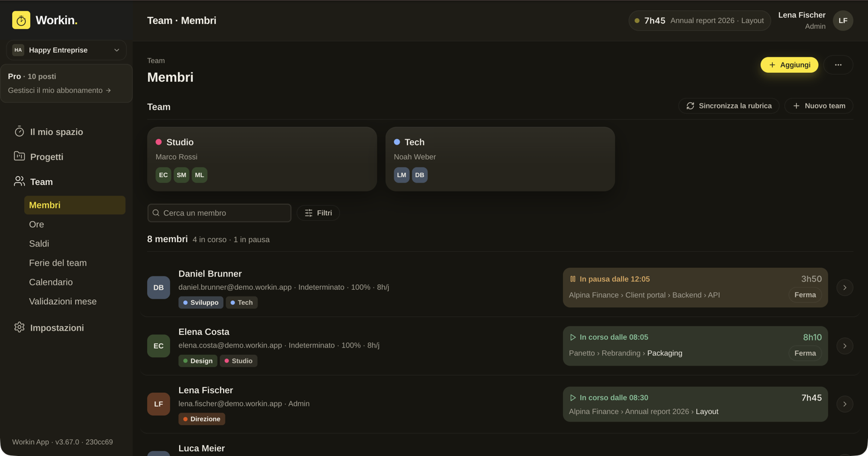The image size is (868, 456).
Task: Click Elena Costa's EC avatar
Action: [159, 346]
